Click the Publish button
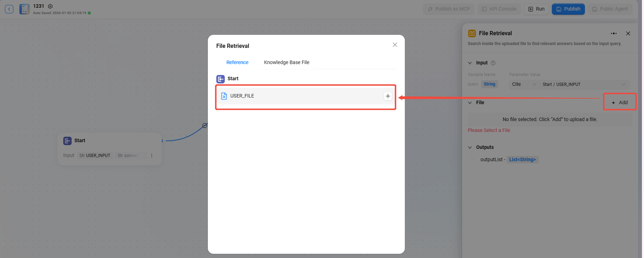Screen dimensions: 644x258 568,9
